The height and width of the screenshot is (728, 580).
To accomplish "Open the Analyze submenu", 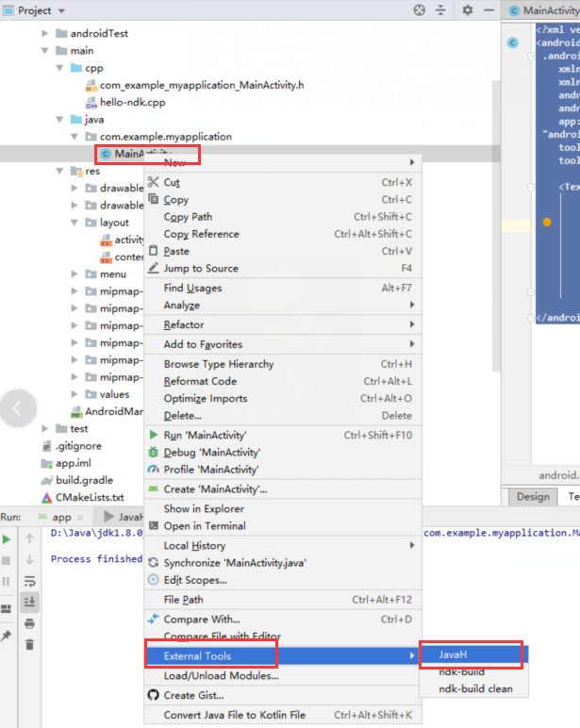I will 283,305.
